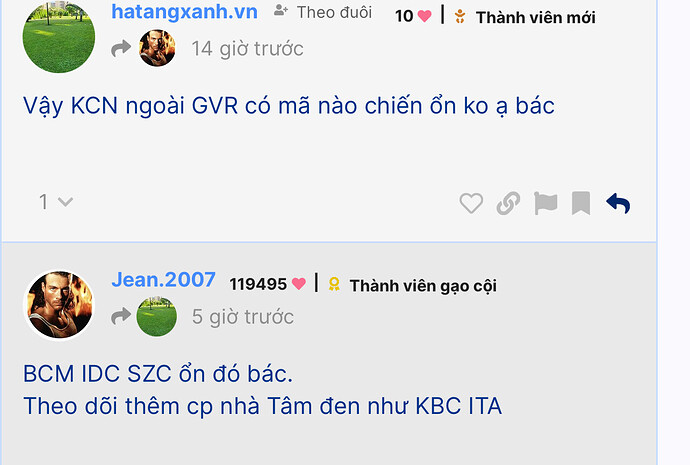The image size is (690, 465).
Task: Copy link to hatangxanh.vn's post
Action: coord(508,203)
